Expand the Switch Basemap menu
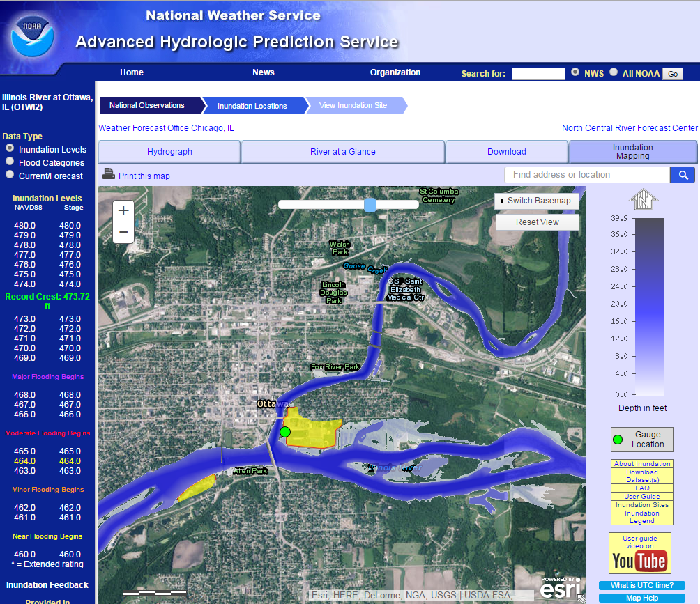The image size is (700, 604). point(537,201)
